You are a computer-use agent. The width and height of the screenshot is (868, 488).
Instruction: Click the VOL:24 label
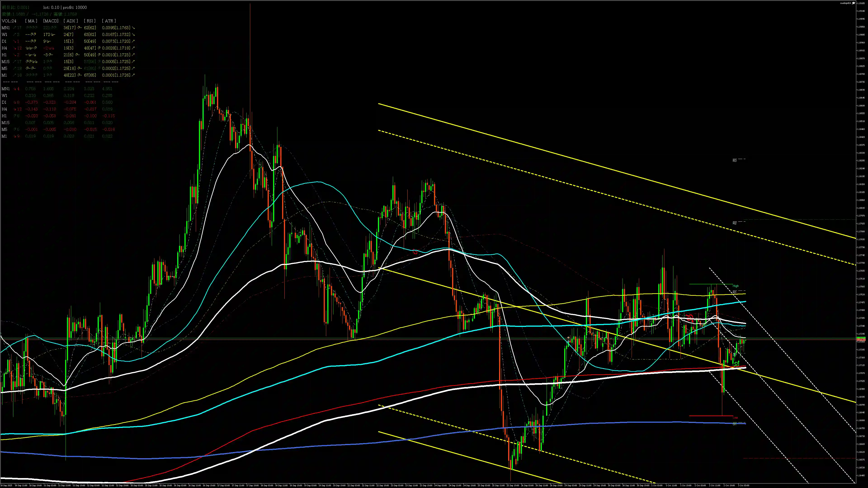tap(9, 21)
